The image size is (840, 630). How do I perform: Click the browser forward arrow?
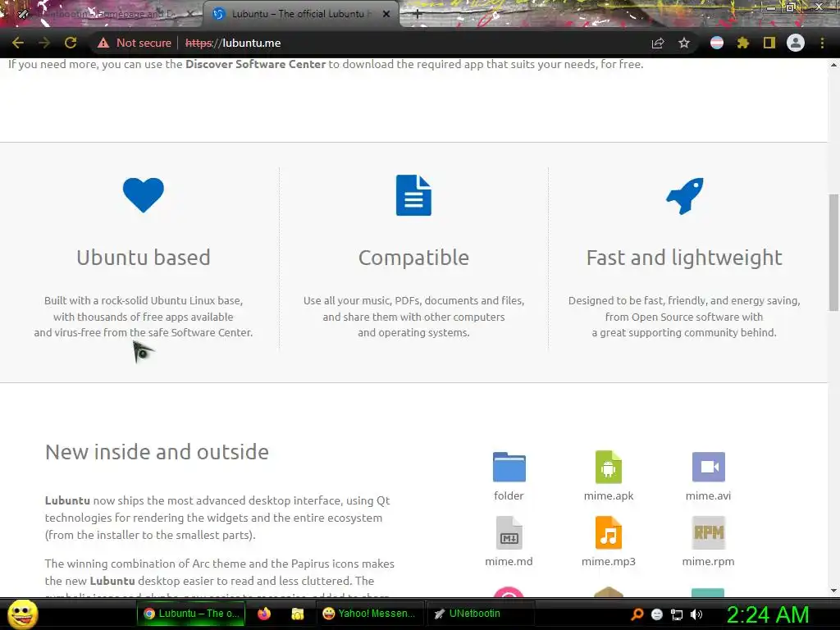44,43
